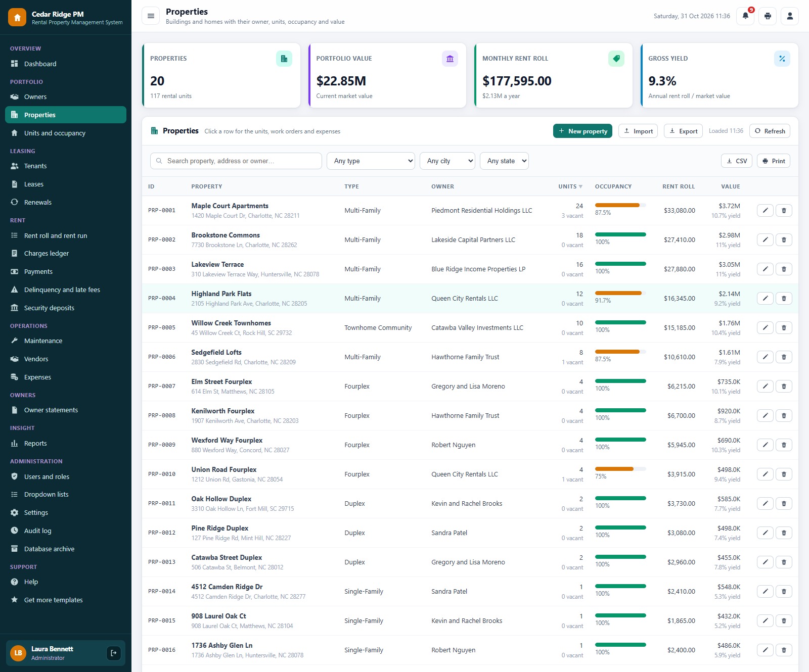Select the PRP-0009 ID cell
The image size is (809, 672).
[162, 445]
